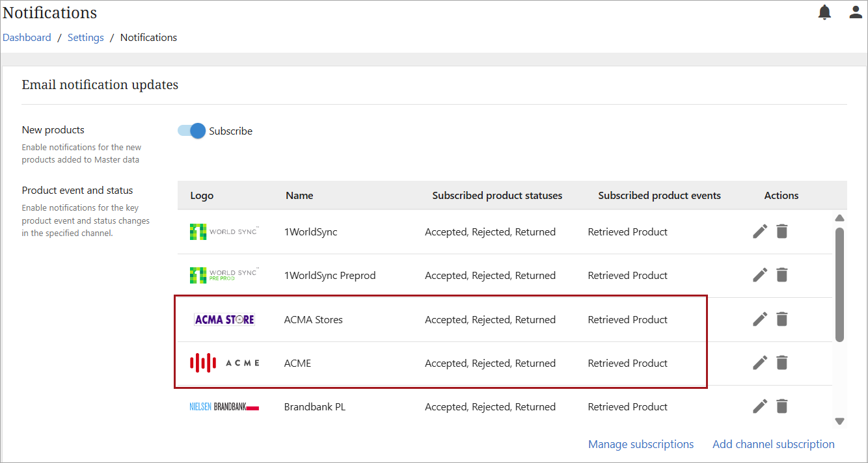The height and width of the screenshot is (463, 868).
Task: Open the notifications bell icon
Action: 824,12
